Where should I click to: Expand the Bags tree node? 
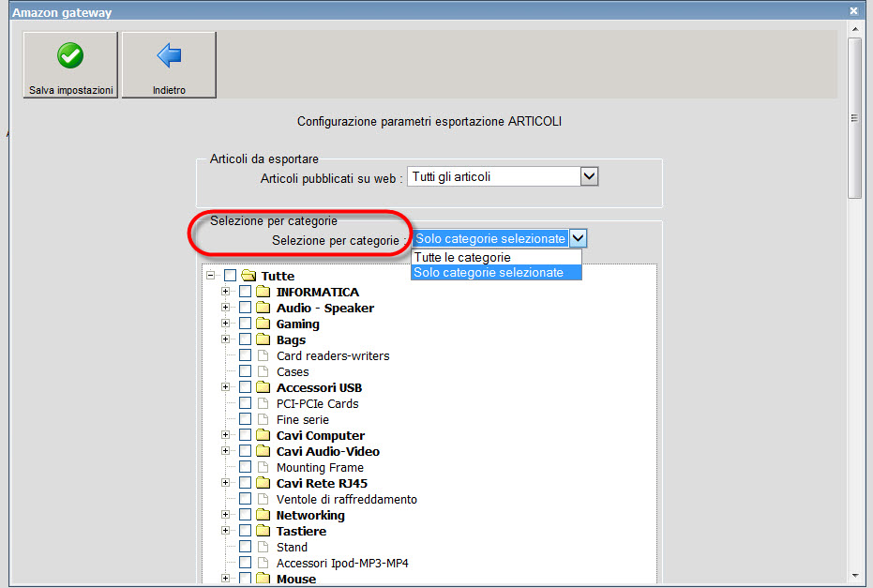tap(225, 339)
